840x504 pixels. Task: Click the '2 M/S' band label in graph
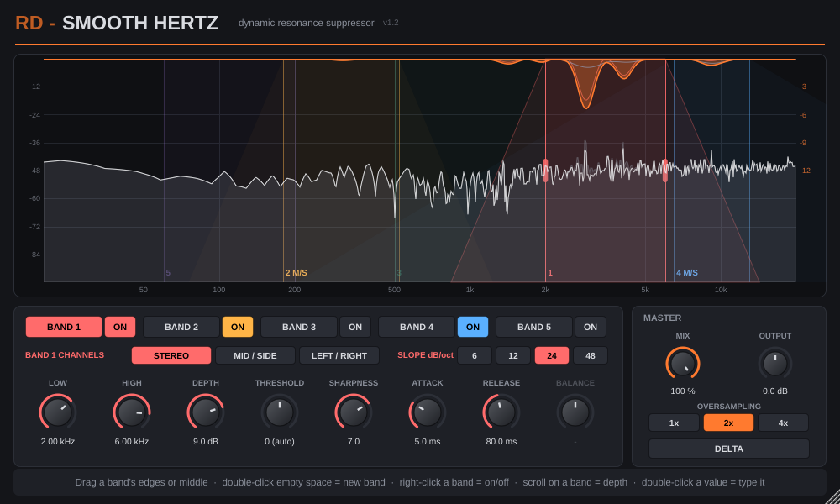[x=297, y=273]
